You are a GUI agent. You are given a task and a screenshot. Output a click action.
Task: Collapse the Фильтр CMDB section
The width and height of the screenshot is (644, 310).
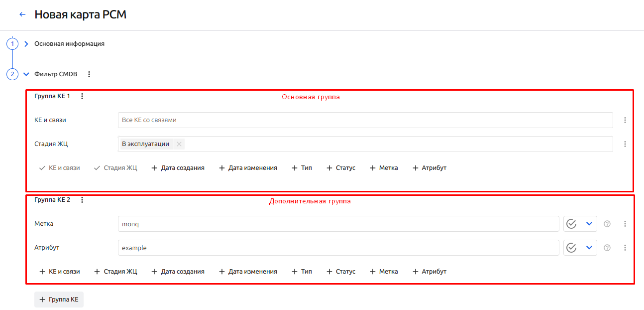(26, 74)
